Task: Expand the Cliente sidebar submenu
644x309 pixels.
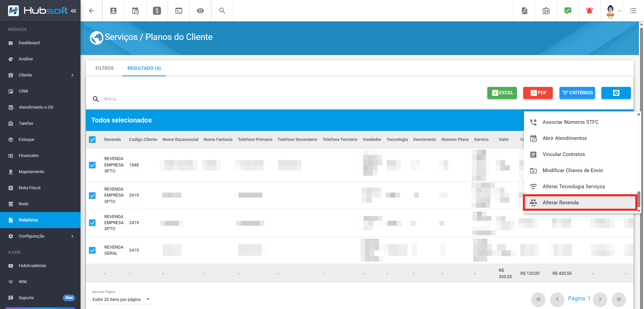Action: [x=72, y=75]
